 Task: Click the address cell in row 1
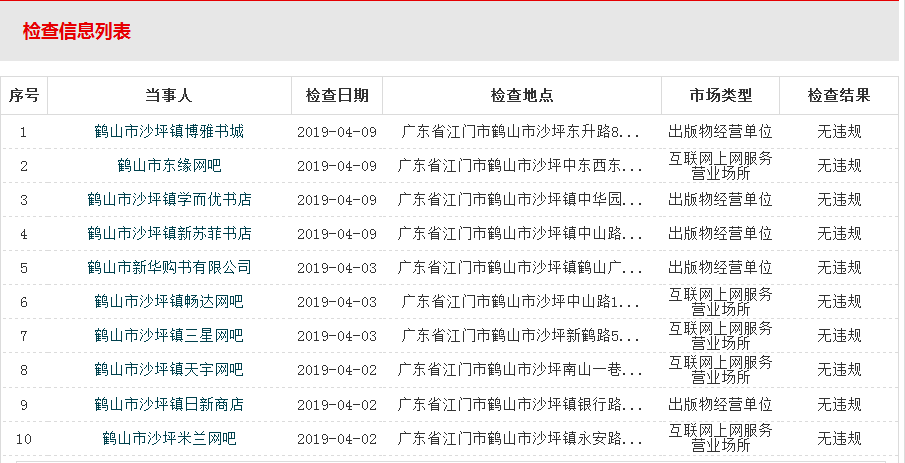pos(521,131)
